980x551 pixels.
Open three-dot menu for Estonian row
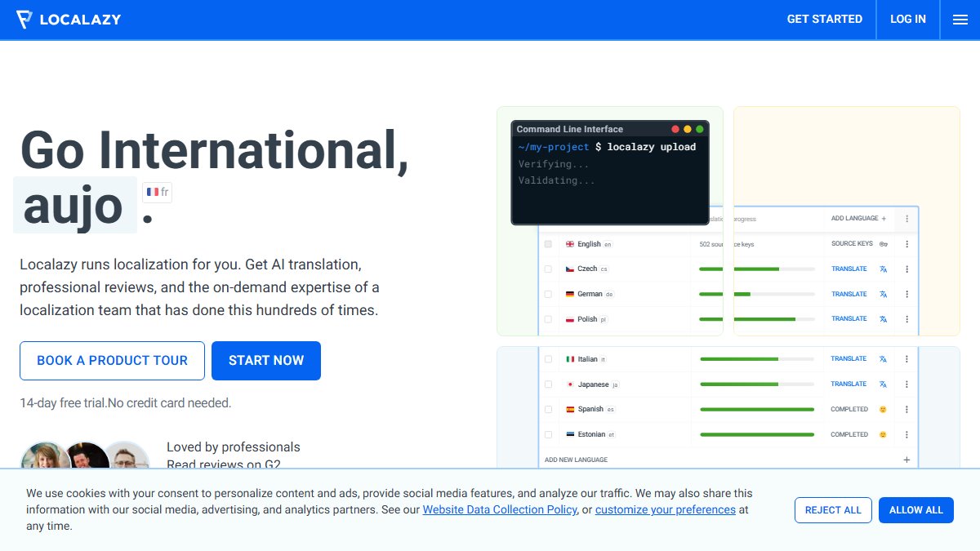point(906,435)
